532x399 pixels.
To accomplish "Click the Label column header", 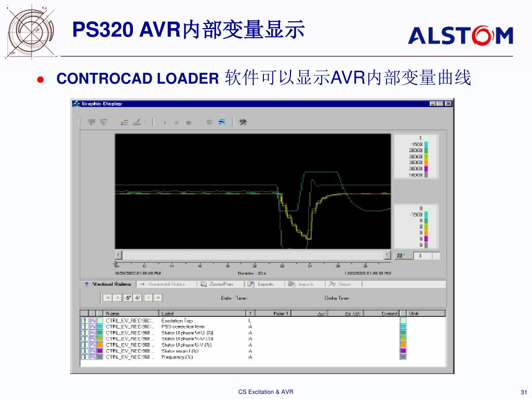I will [x=202, y=313].
